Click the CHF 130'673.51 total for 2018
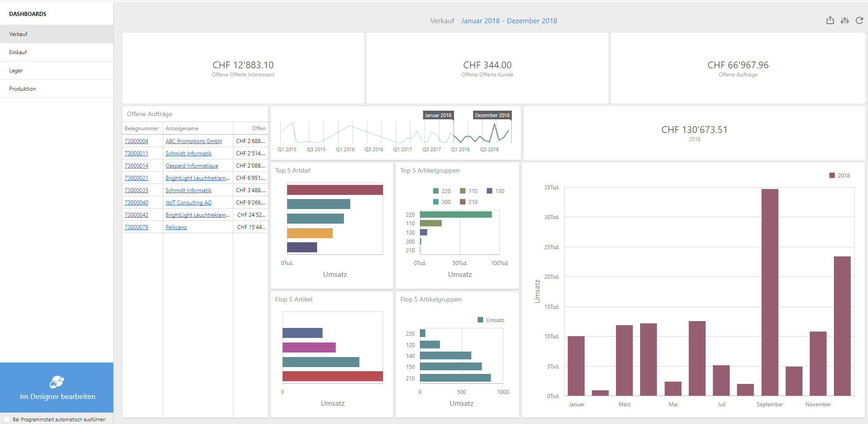 pyautogui.click(x=694, y=130)
